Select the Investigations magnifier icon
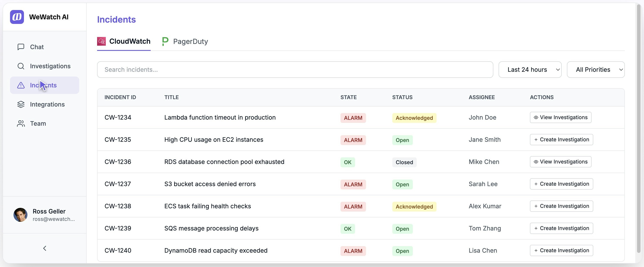 point(21,66)
